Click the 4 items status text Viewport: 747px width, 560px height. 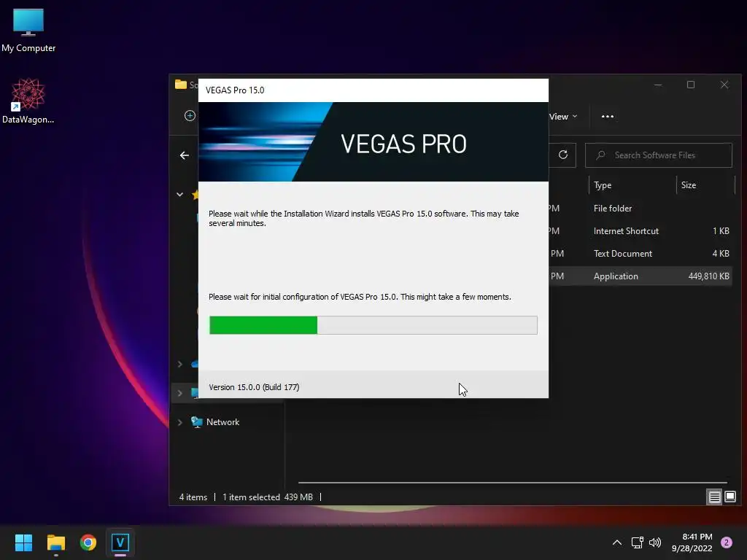tap(193, 497)
